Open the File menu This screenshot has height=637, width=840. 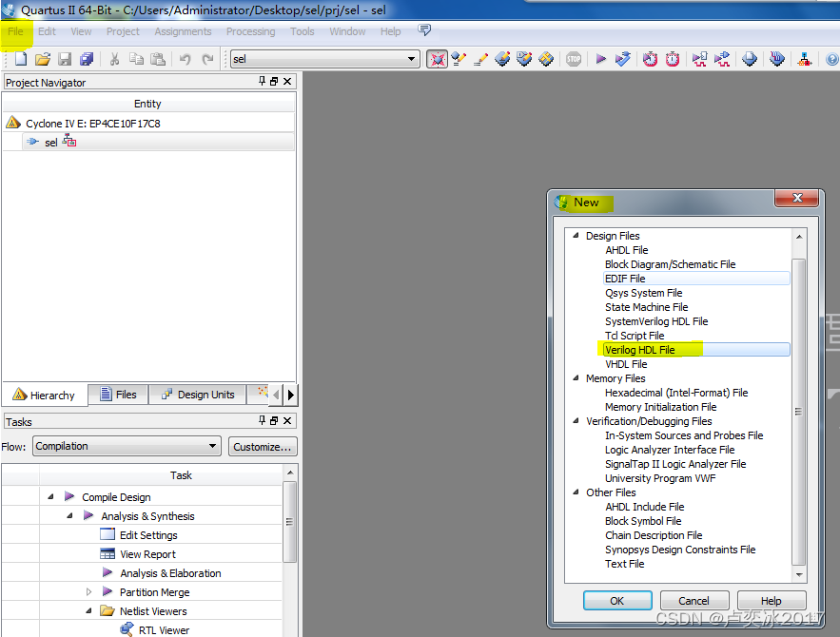coord(15,31)
